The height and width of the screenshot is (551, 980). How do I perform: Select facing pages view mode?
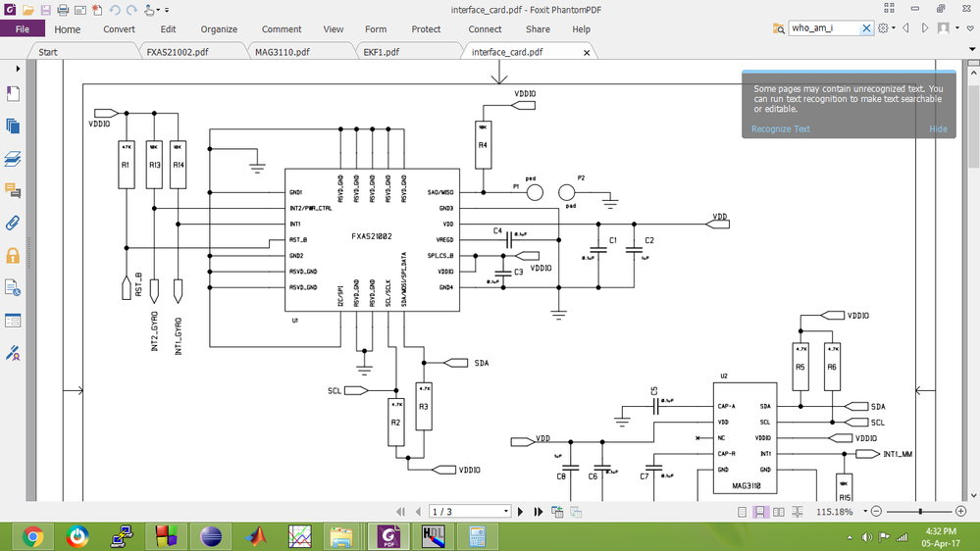pyautogui.click(x=778, y=512)
